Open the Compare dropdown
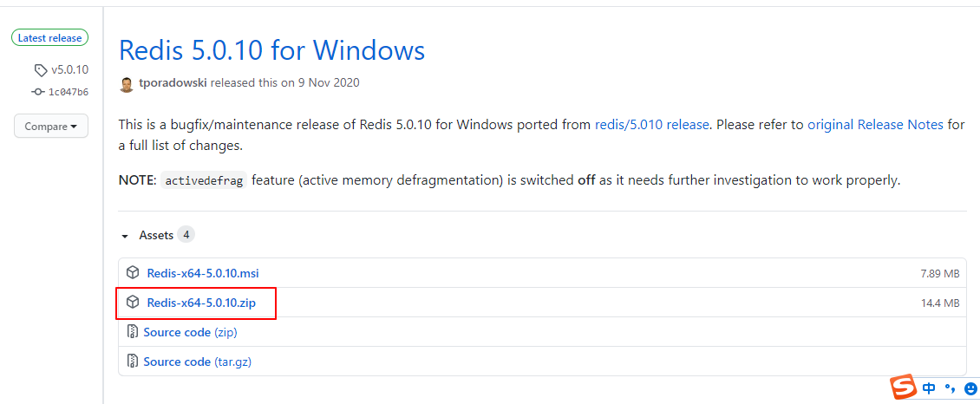 click(50, 127)
